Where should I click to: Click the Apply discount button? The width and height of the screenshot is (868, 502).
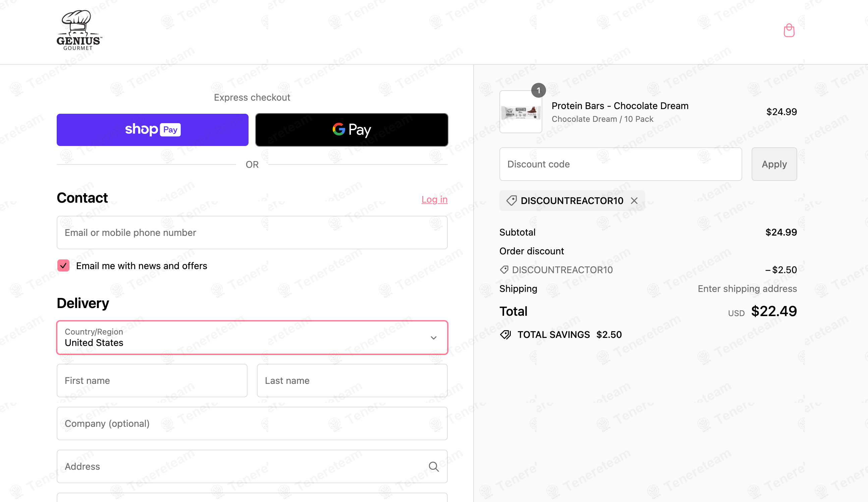774,164
